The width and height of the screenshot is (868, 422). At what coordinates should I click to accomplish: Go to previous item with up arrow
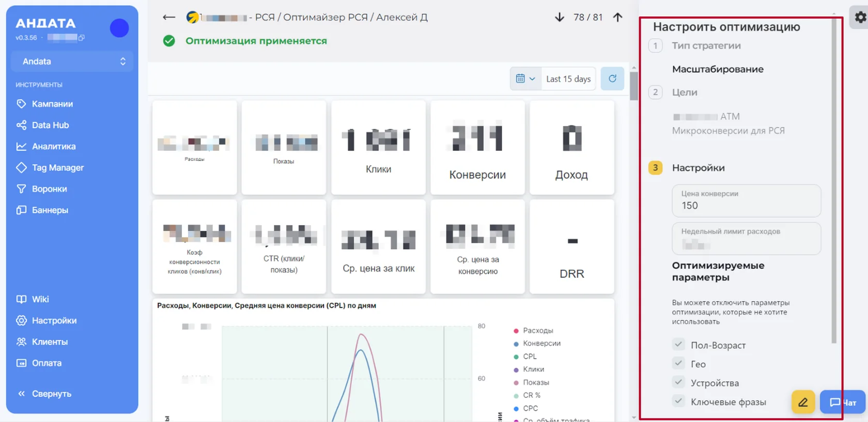617,17
